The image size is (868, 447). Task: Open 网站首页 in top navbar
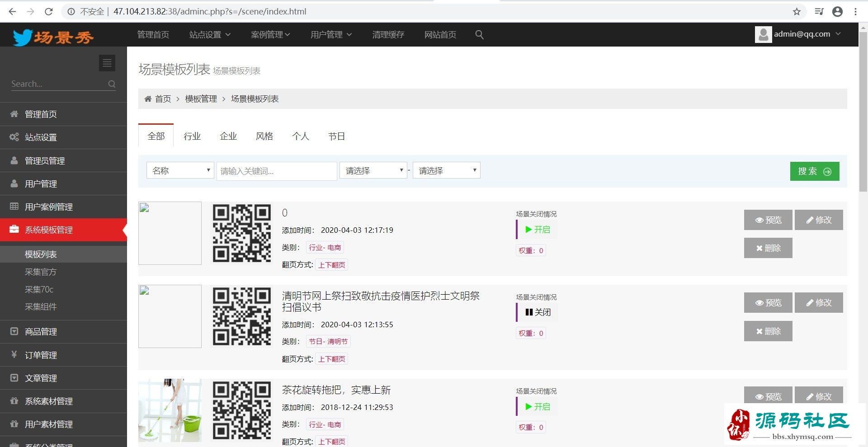(x=440, y=34)
